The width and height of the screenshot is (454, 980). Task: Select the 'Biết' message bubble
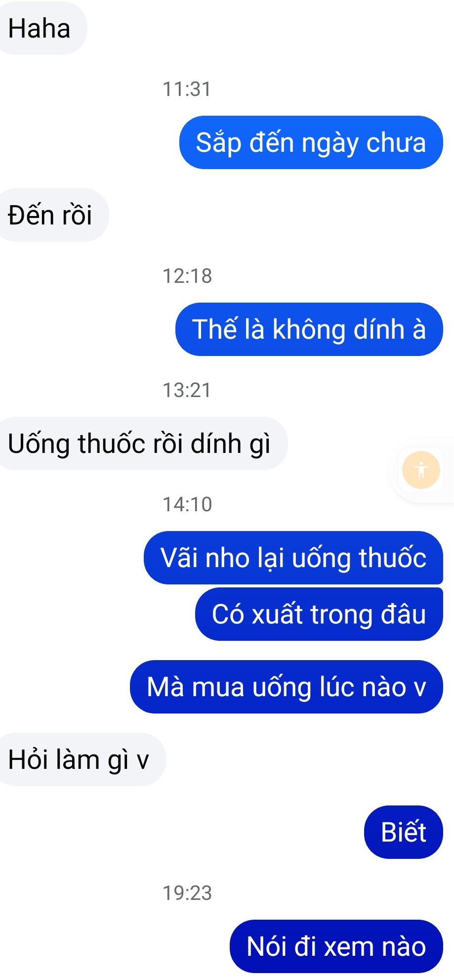[x=404, y=832]
